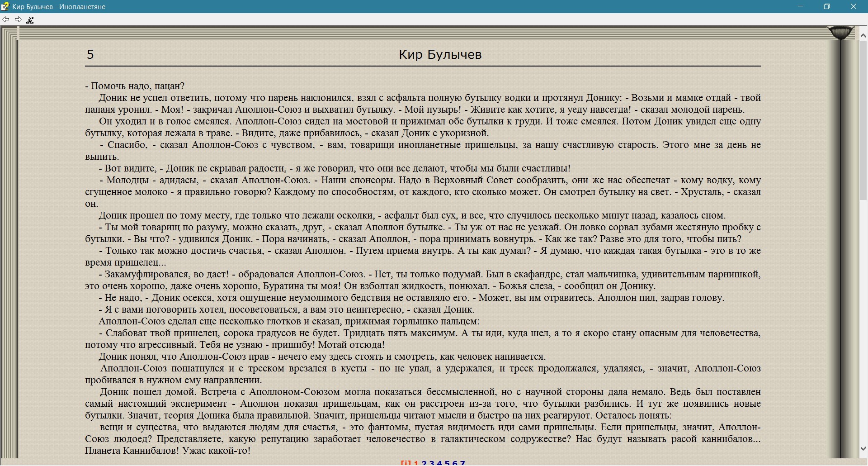The width and height of the screenshot is (868, 466).
Task: Click the text "Доник пошел домой."
Action: tap(149, 392)
